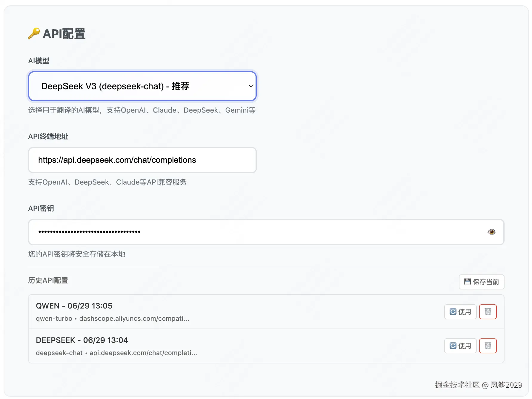
Task: Select the DEEPSEEK - 06/29 13:04 row title
Action: 82,340
